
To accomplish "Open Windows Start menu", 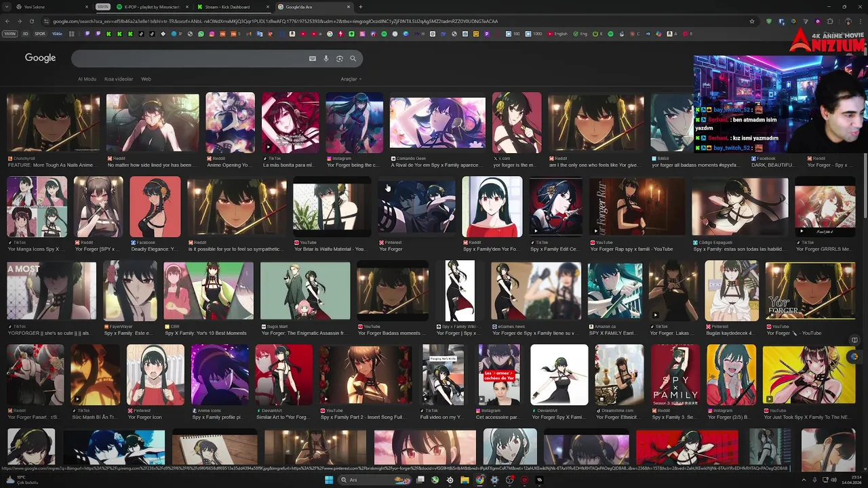I will (x=329, y=480).
